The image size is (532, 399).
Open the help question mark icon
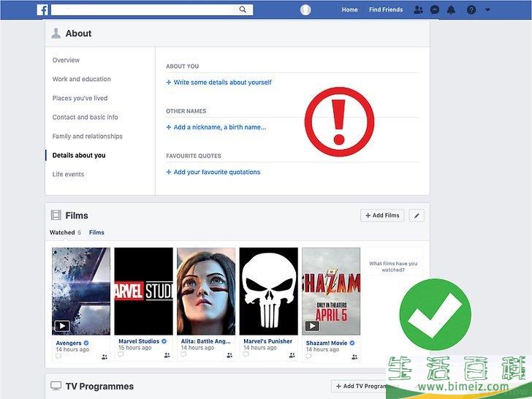[x=471, y=9]
